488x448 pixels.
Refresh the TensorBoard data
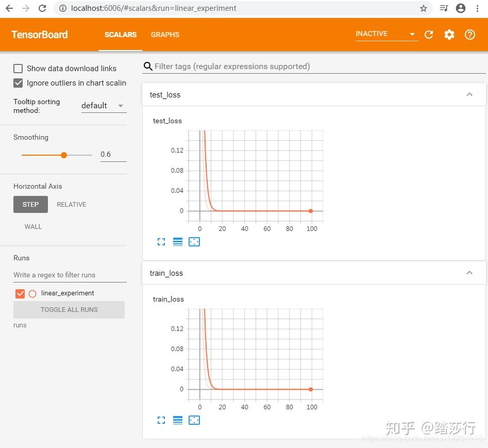[428, 35]
